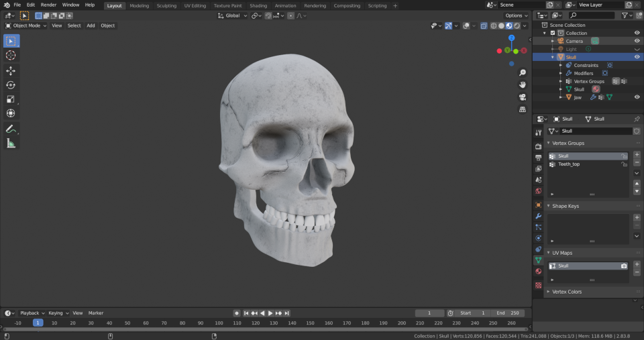Hide the Camera with its eye icon

coord(637,41)
